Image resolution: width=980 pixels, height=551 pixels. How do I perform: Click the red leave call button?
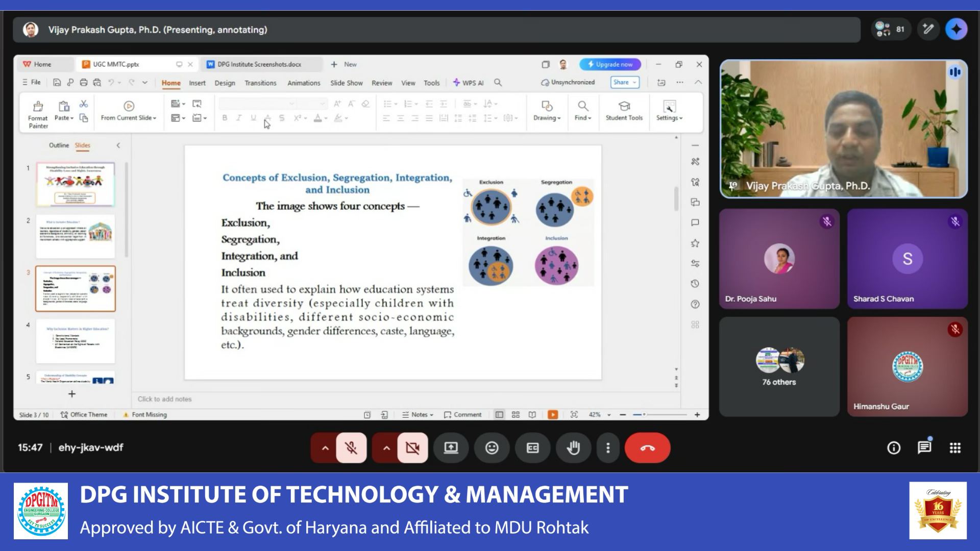tap(647, 448)
